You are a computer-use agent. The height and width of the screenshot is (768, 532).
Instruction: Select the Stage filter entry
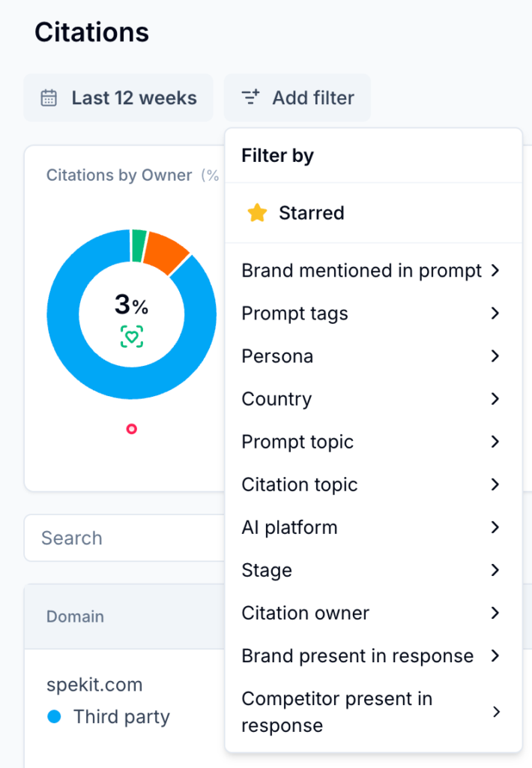(267, 570)
